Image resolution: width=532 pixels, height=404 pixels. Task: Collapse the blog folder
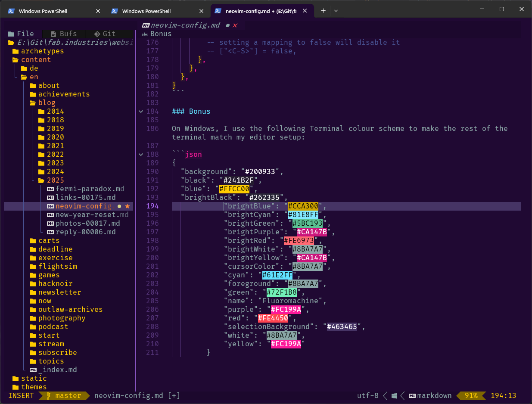pyautogui.click(x=42, y=103)
